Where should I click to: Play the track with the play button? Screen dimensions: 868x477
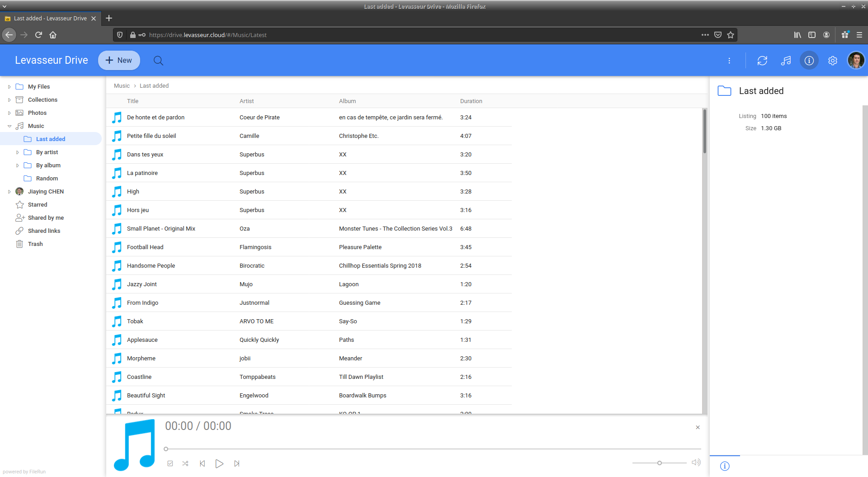(219, 463)
